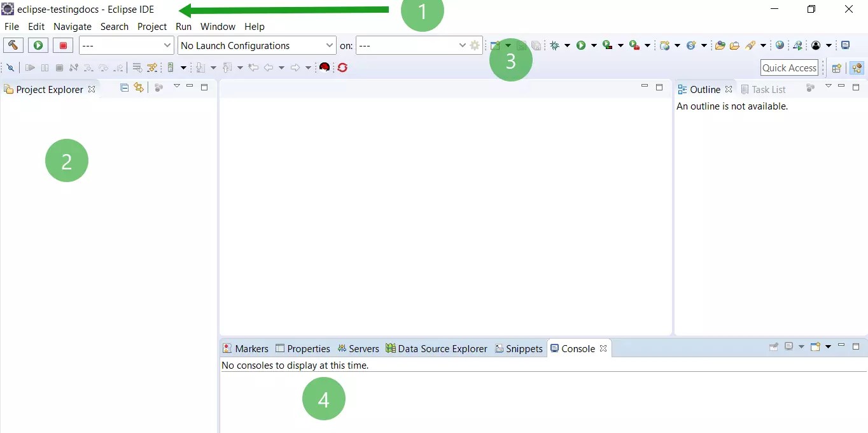Click the Console Pin Console icon
Image resolution: width=868 pixels, height=433 pixels.
[x=774, y=346]
